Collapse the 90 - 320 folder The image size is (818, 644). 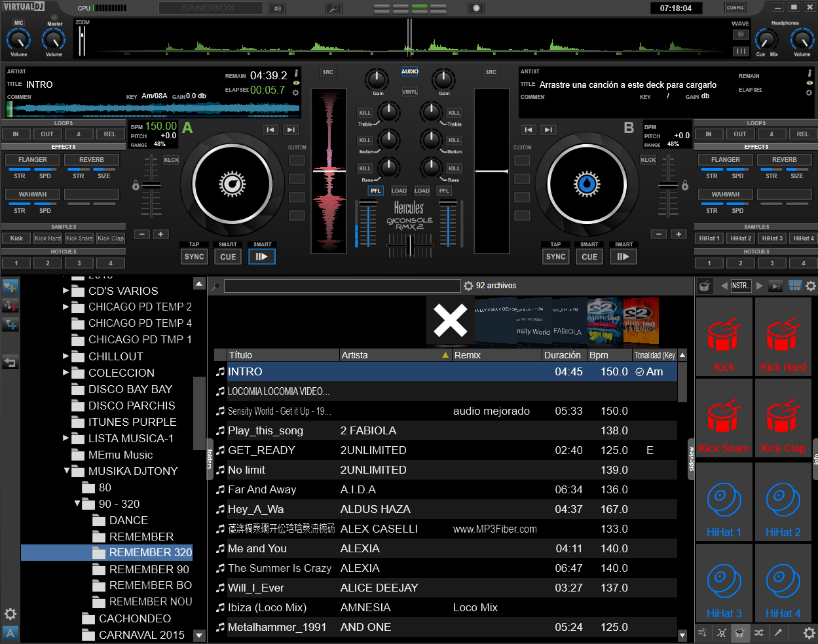click(77, 503)
